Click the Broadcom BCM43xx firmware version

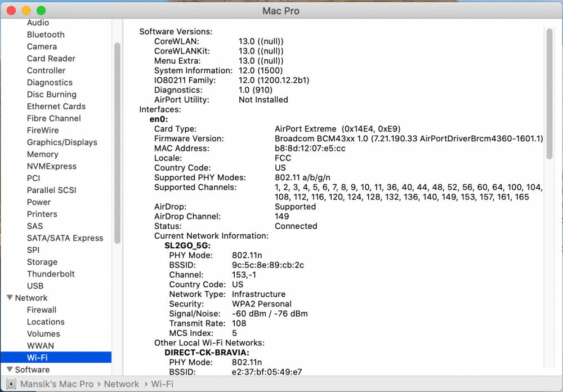(x=409, y=139)
